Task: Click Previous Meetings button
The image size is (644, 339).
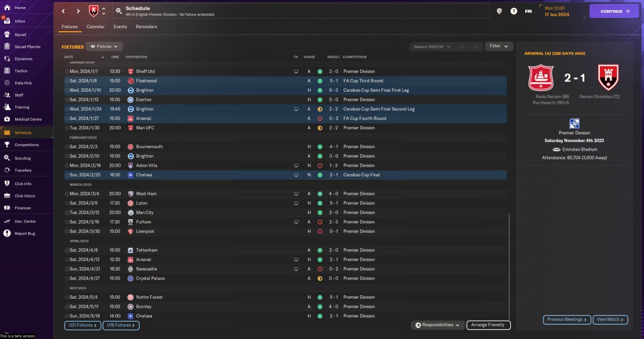Action: point(567,319)
